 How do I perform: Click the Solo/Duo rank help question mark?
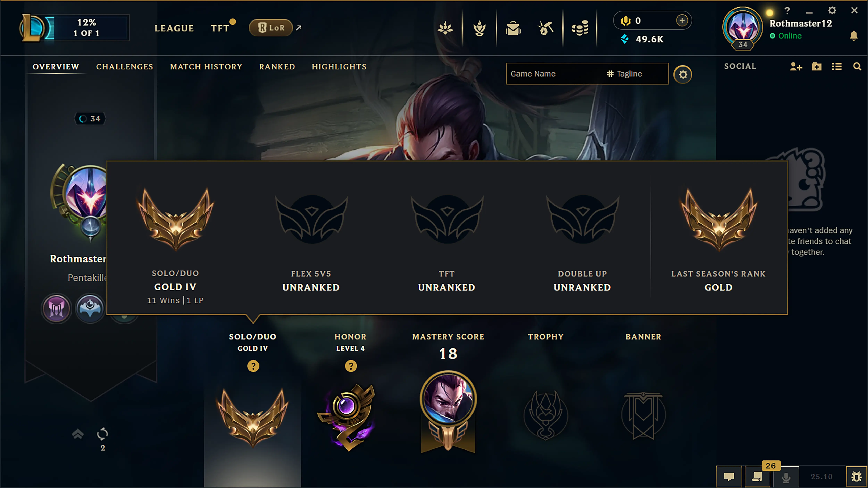(x=253, y=366)
